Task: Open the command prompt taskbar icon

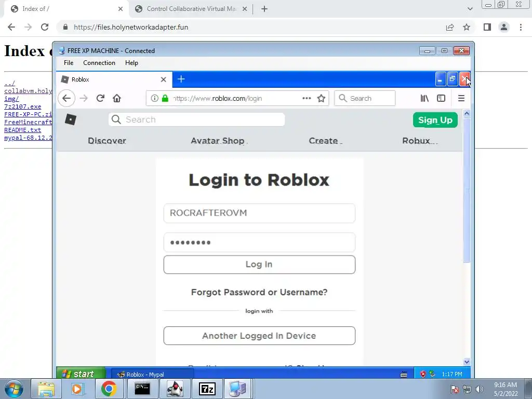Action: coord(142,389)
